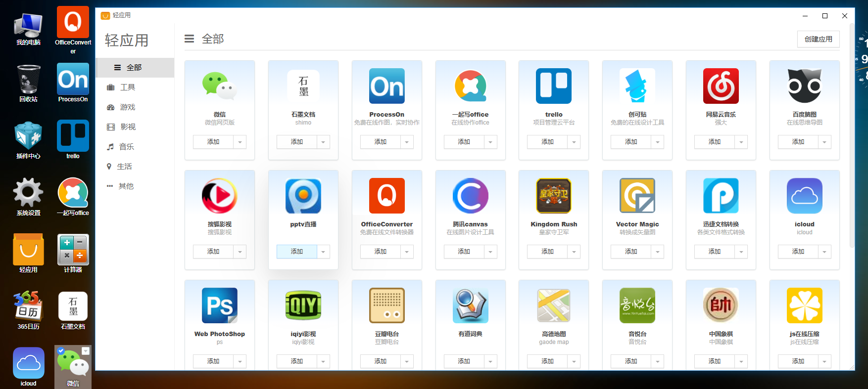This screenshot has width=868, height=389.
Task: Click 添加 under 百度脑图
Action: (x=798, y=142)
